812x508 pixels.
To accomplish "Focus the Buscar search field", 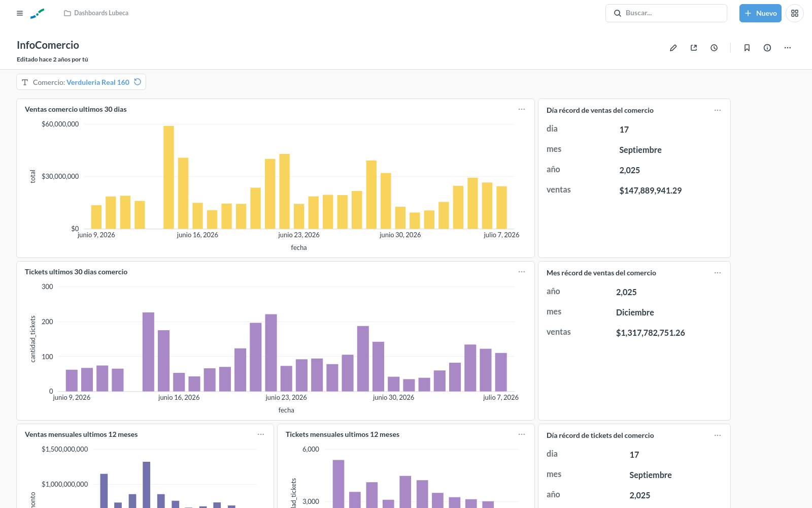I will pyautogui.click(x=666, y=13).
